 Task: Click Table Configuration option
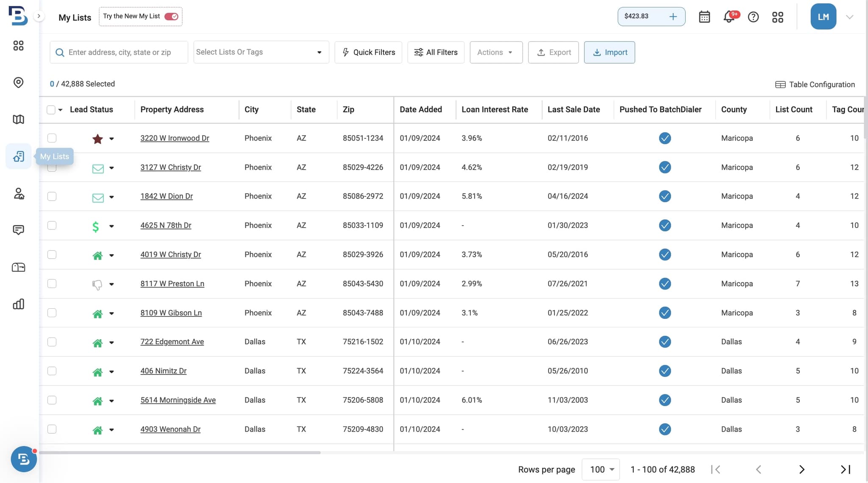[x=814, y=84]
